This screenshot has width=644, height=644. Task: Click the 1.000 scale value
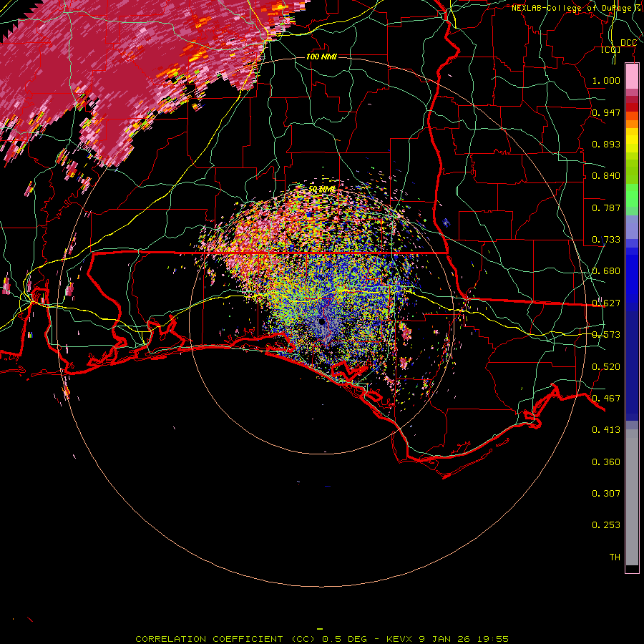tap(606, 80)
